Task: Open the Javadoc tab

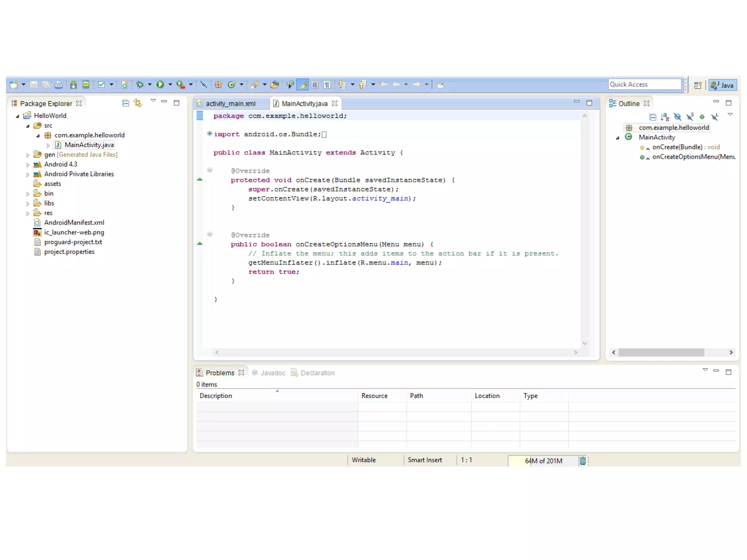Action: [x=272, y=373]
